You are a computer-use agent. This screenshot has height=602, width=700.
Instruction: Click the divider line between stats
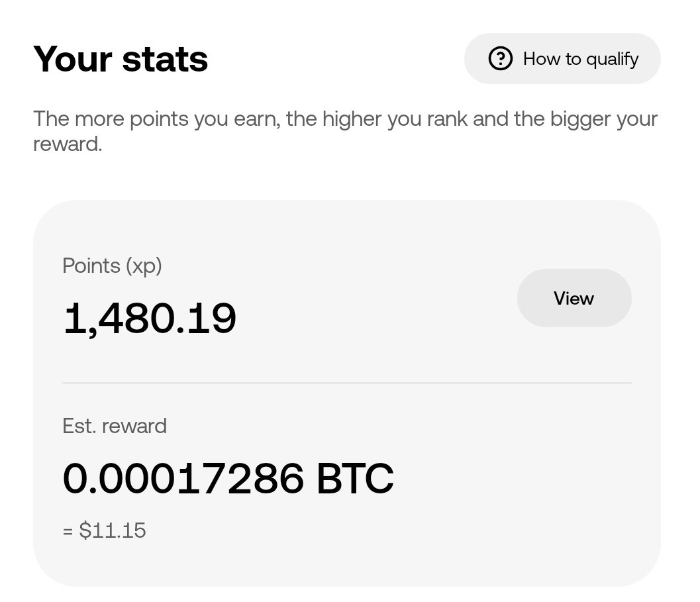(347, 383)
